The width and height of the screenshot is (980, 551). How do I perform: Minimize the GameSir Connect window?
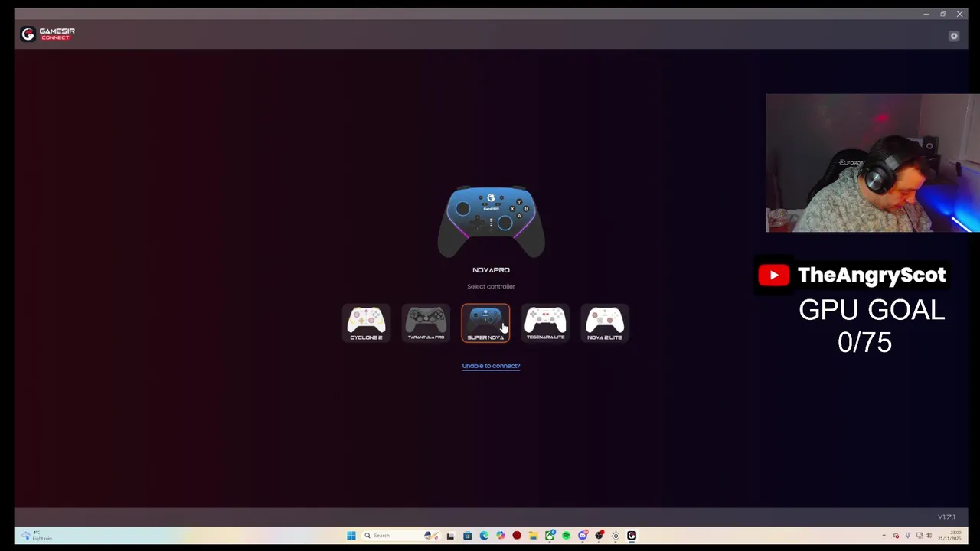pos(926,14)
